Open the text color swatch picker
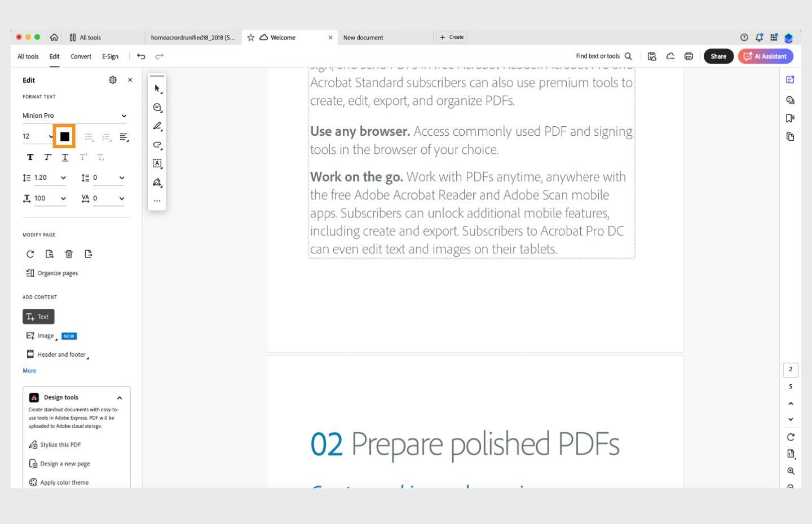 pos(64,136)
